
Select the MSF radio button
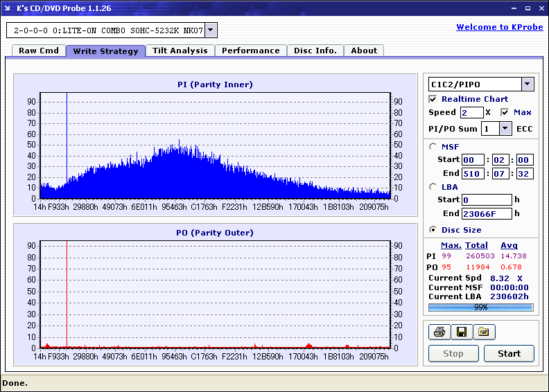(x=433, y=146)
